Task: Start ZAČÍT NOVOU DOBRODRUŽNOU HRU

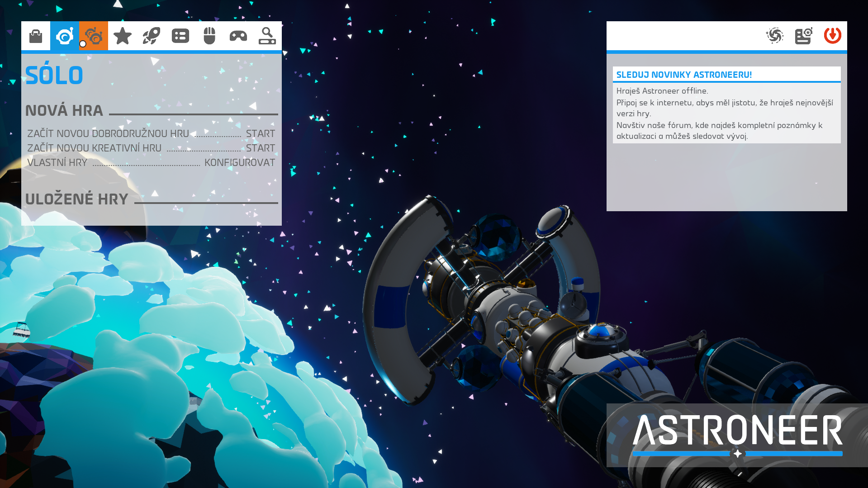Action: pos(151,133)
